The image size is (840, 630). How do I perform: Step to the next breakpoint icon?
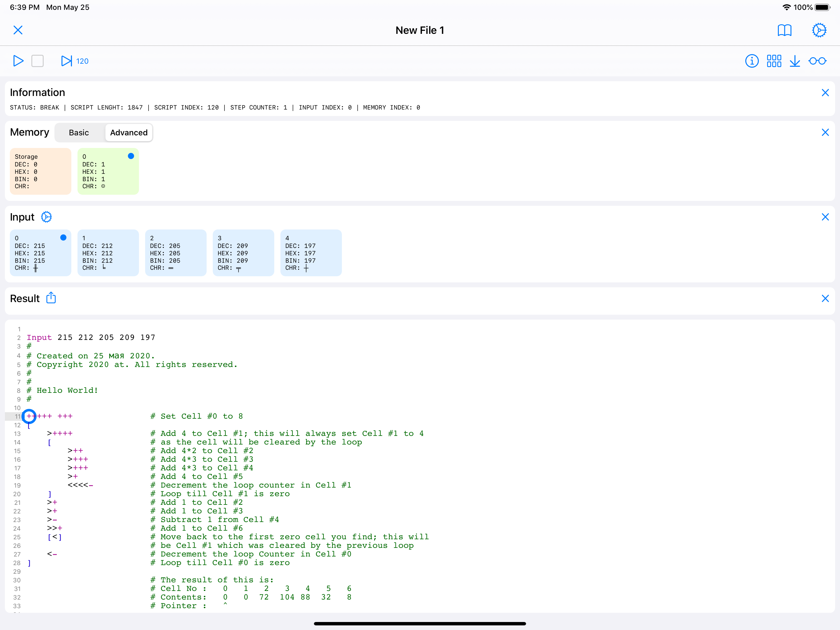[67, 61]
